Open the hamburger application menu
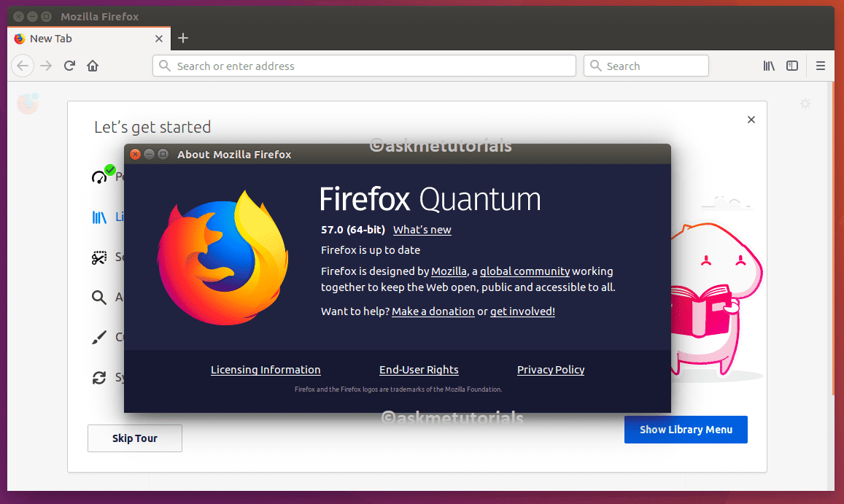The width and height of the screenshot is (844, 504). click(x=821, y=66)
